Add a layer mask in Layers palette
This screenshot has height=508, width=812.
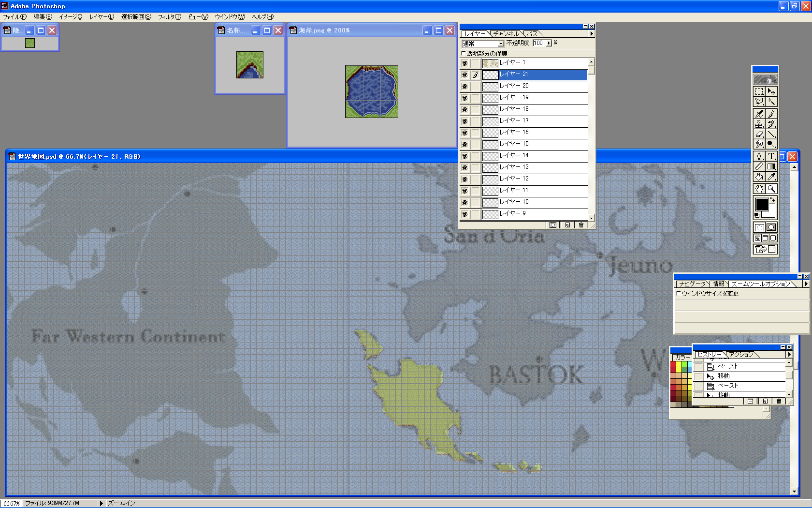click(553, 225)
